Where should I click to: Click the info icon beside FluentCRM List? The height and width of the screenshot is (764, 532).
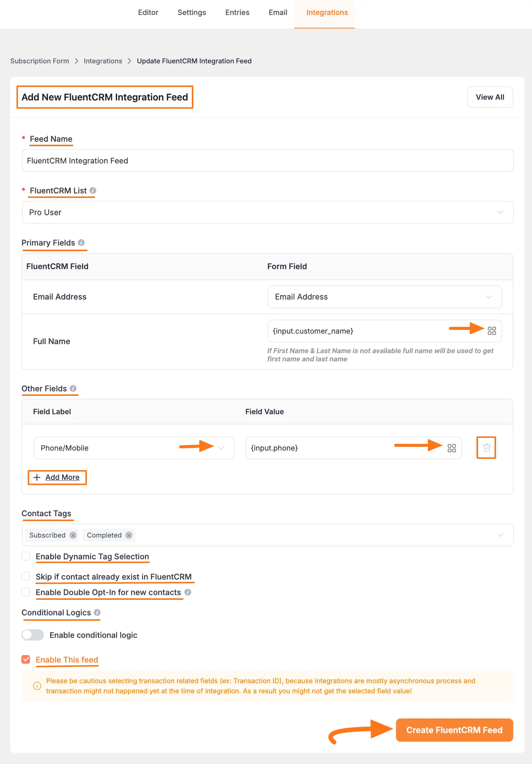pos(93,190)
